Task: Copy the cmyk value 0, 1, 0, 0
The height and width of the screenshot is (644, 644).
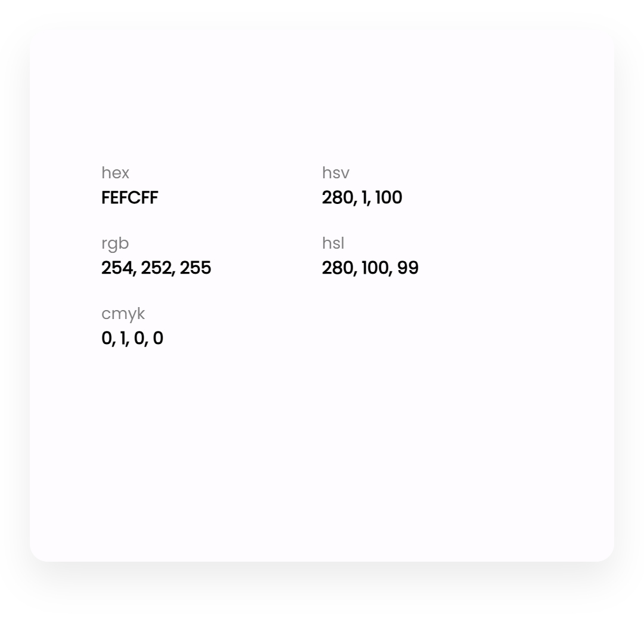Action: coord(132,339)
